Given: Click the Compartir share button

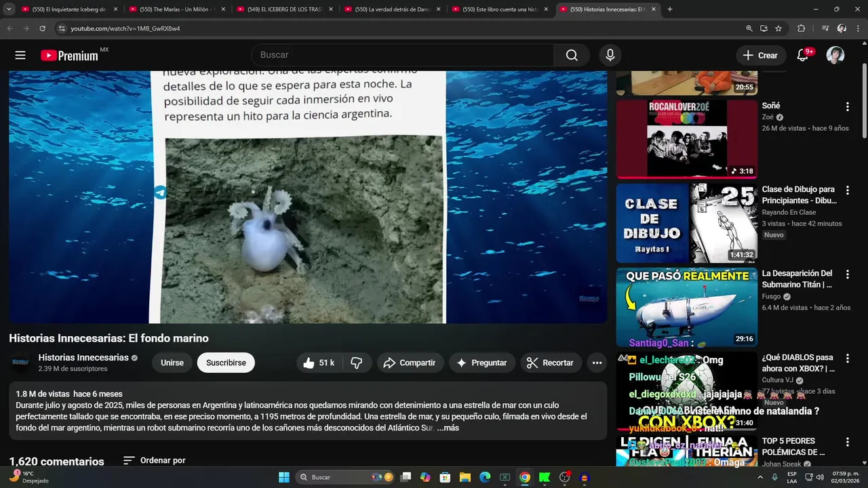Looking at the screenshot, I should (410, 363).
